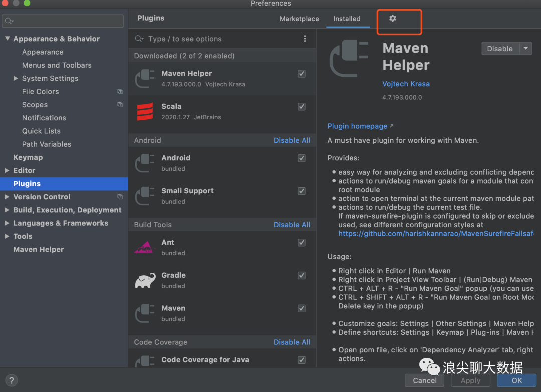
Task: Open the Appearance settings page
Action: tap(43, 52)
